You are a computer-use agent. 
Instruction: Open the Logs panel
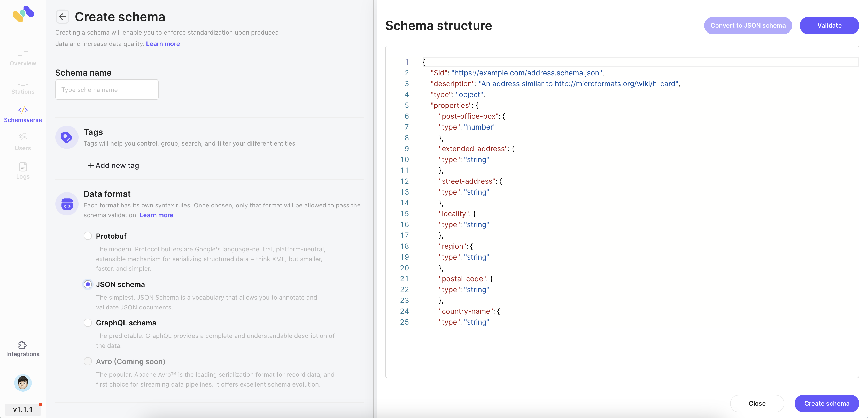tap(22, 171)
